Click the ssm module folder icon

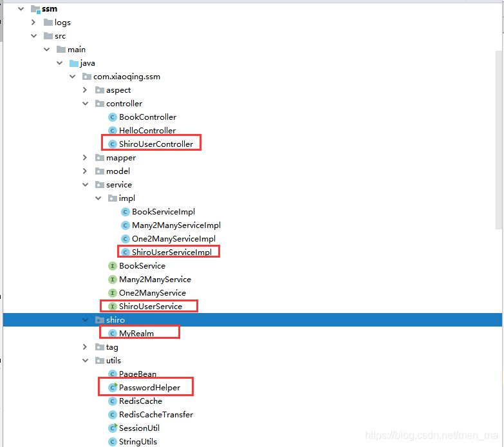(35, 9)
